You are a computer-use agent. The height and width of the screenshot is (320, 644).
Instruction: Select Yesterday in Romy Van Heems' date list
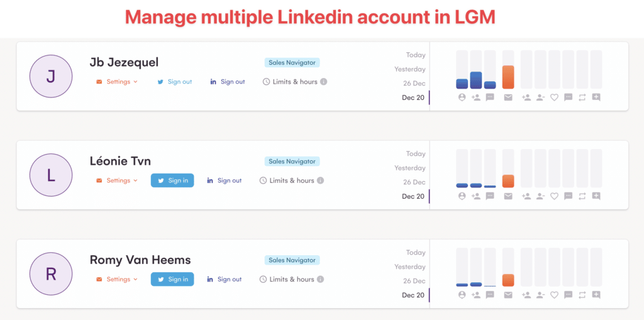point(410,267)
